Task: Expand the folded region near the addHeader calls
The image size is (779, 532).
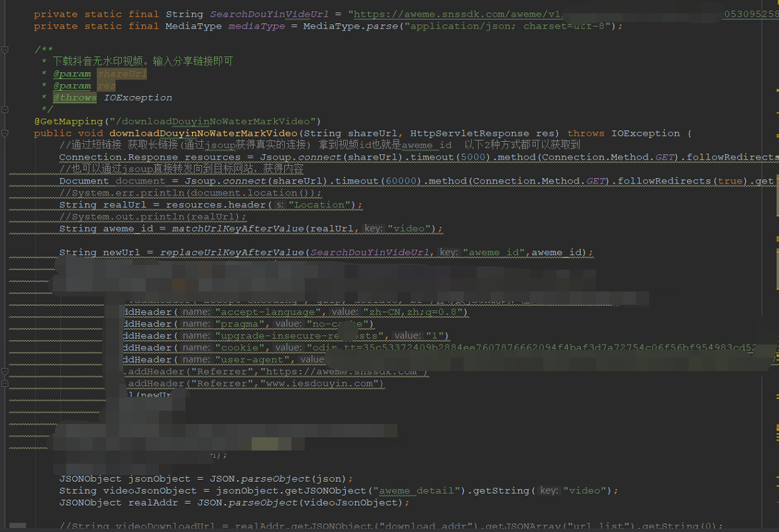Action: point(5,371)
